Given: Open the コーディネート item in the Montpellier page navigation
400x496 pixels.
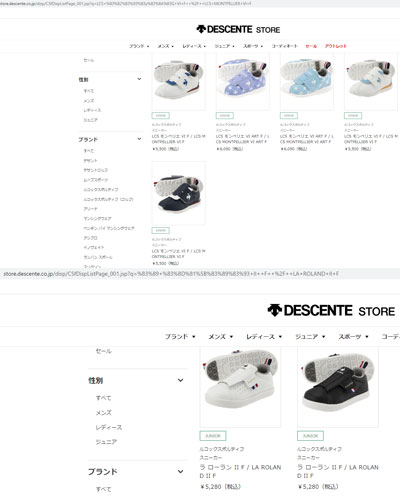Looking at the screenshot, I should (x=284, y=46).
